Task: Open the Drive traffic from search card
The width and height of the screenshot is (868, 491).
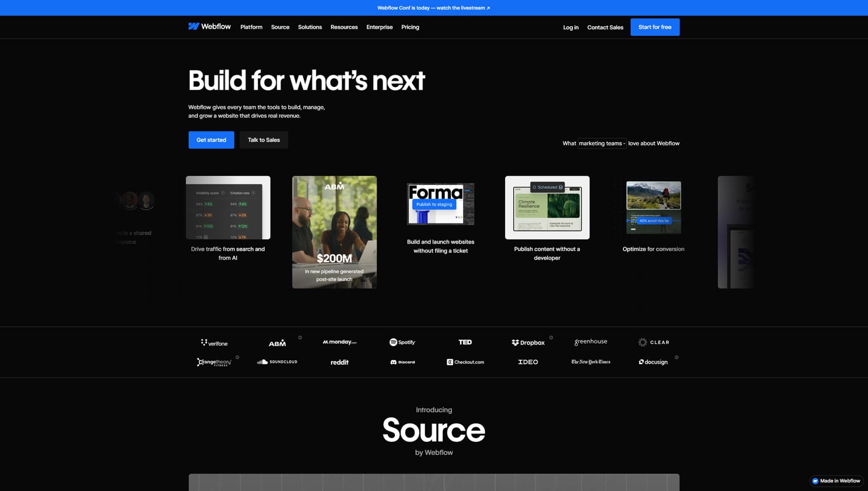Action: click(228, 219)
